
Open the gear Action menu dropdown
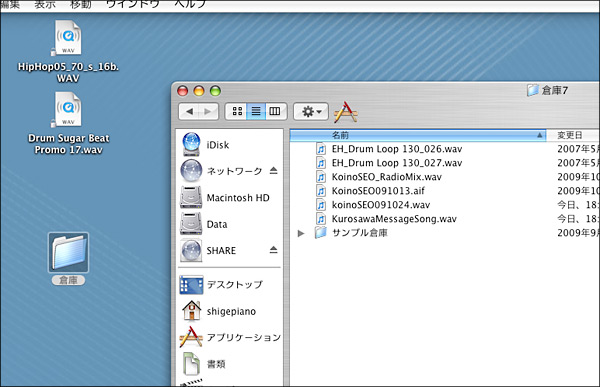coord(311,111)
